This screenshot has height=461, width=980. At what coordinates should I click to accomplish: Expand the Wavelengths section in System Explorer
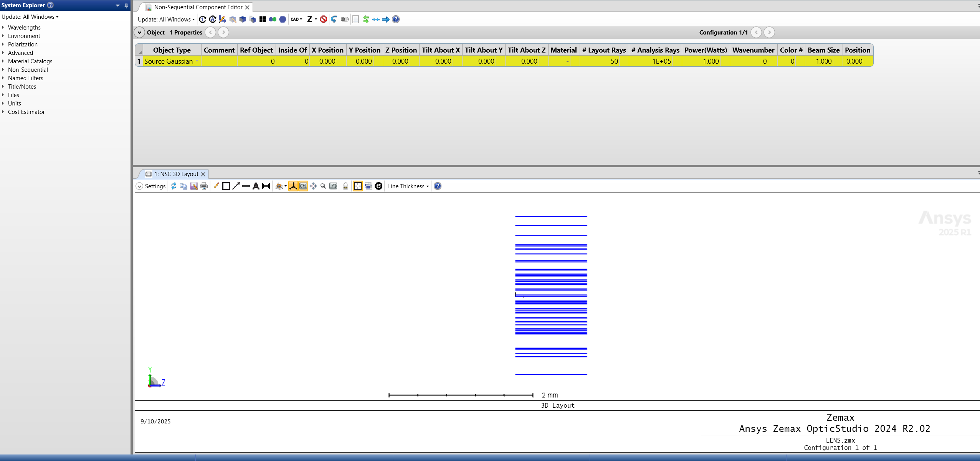[3, 27]
